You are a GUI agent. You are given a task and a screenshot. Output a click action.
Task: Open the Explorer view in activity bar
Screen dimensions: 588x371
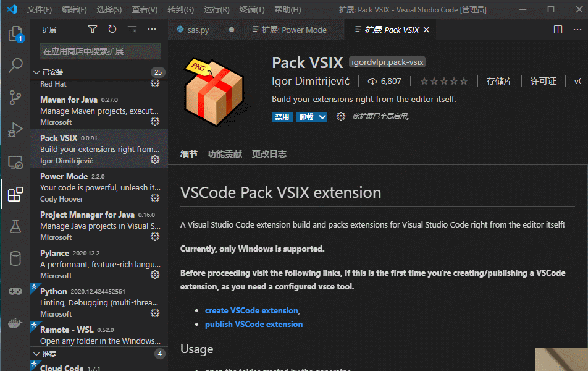(x=15, y=33)
